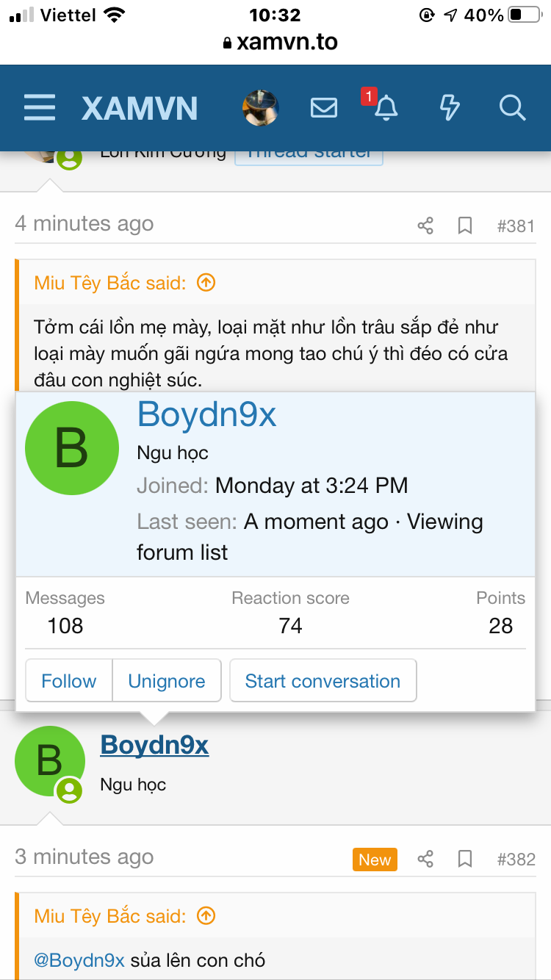Tap the share icon on post #382
The width and height of the screenshot is (551, 980).
click(425, 859)
